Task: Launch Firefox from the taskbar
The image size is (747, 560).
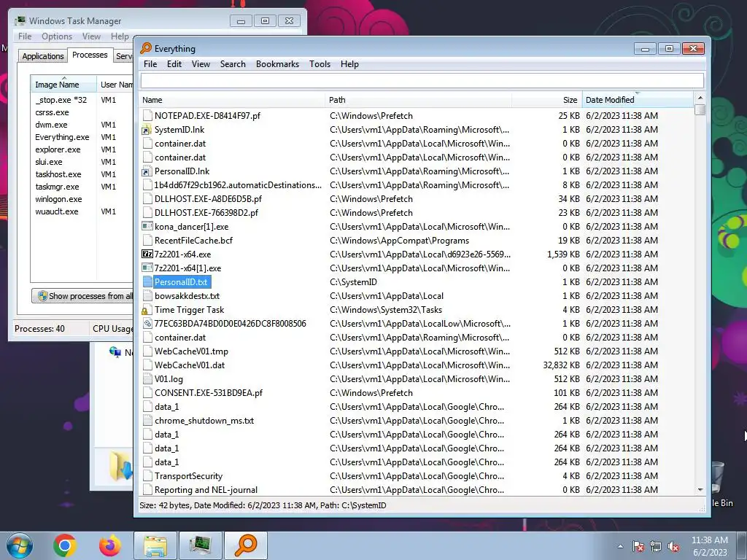Action: click(110, 545)
